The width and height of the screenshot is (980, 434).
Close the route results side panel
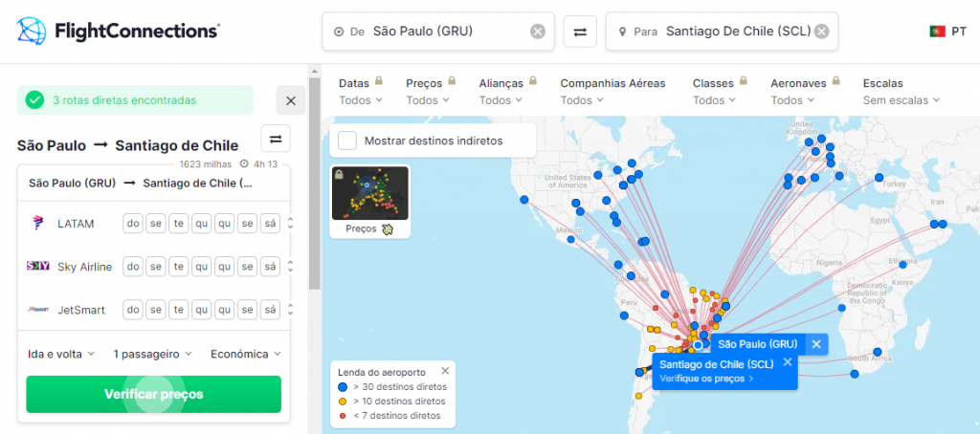291,100
